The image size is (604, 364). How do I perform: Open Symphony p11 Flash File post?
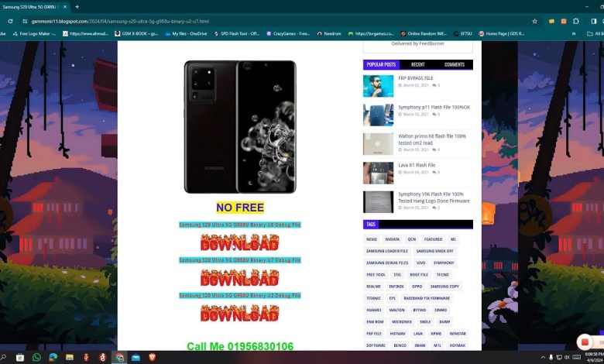pos(434,107)
